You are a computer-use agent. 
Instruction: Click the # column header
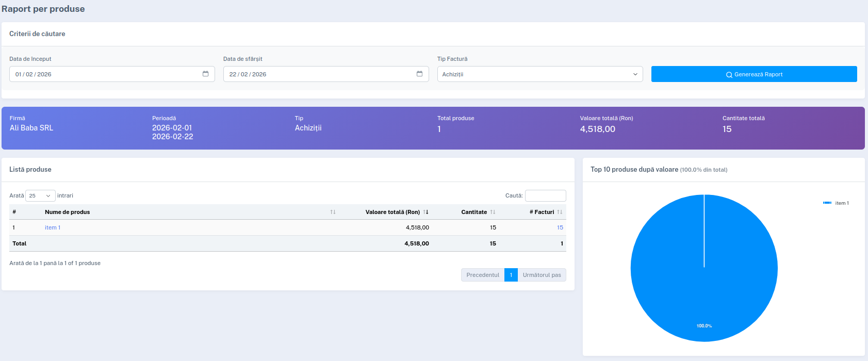(14, 212)
